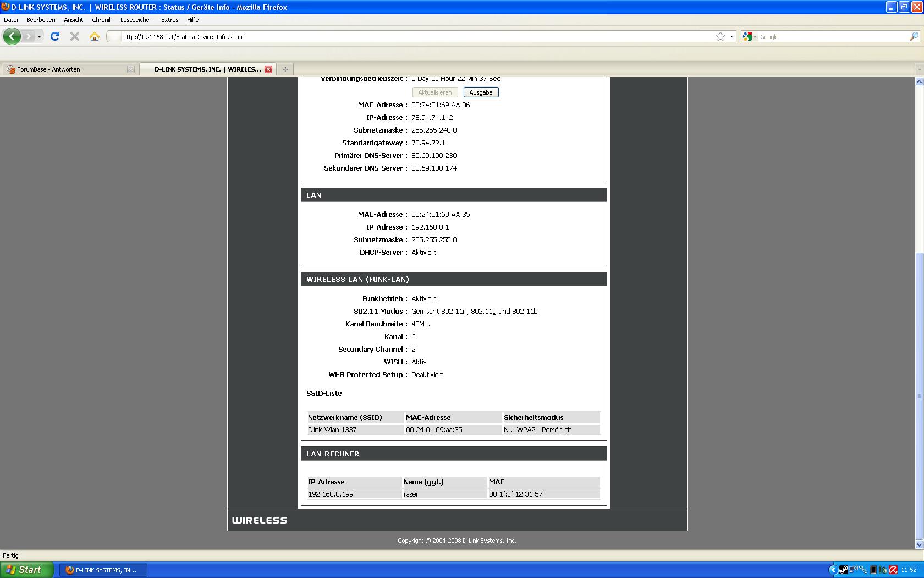Open the Lesezeichen menu

click(x=136, y=20)
